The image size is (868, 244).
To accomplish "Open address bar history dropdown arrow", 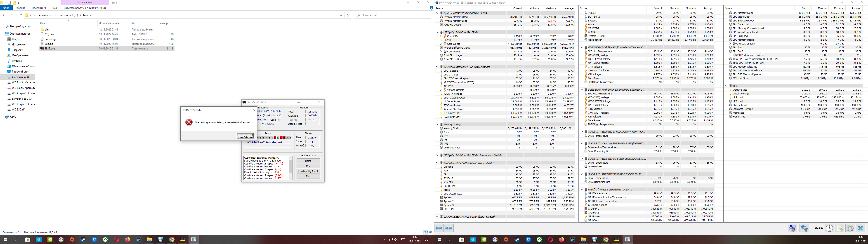I will tap(341, 15).
